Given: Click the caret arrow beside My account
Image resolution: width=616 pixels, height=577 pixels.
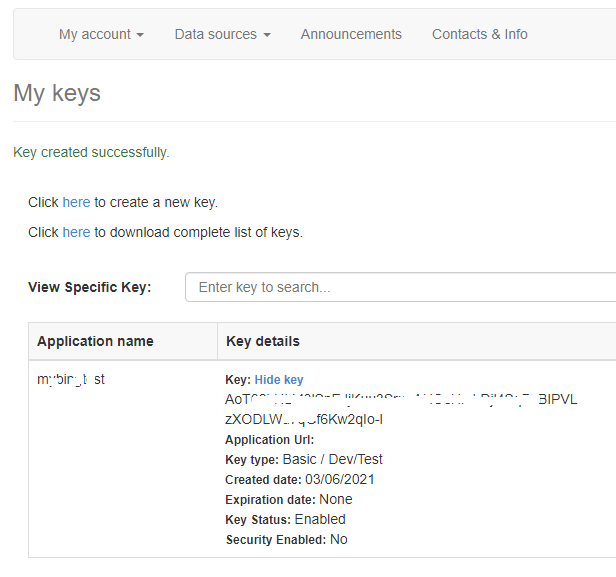Looking at the screenshot, I should click(x=140, y=35).
